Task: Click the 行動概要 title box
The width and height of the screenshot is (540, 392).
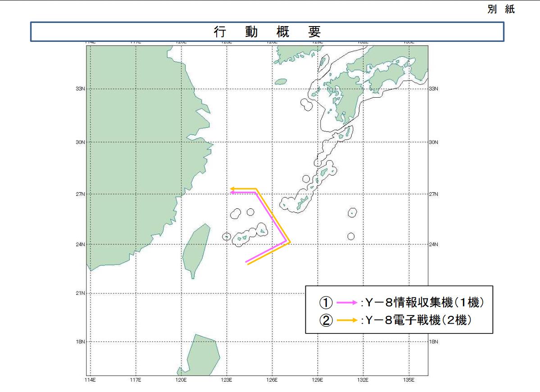Action: click(x=267, y=32)
